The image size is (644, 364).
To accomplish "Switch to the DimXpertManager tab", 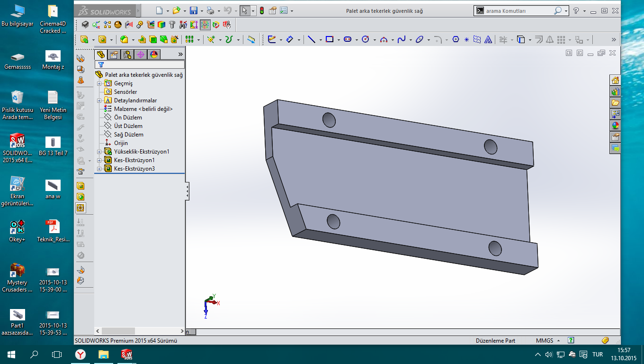I will pyautogui.click(x=141, y=55).
